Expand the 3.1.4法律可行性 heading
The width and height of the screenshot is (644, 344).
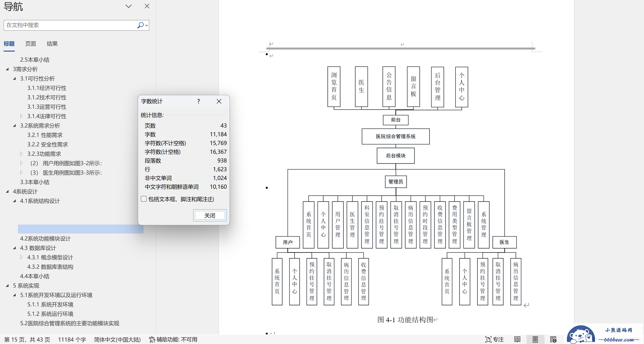(22, 116)
